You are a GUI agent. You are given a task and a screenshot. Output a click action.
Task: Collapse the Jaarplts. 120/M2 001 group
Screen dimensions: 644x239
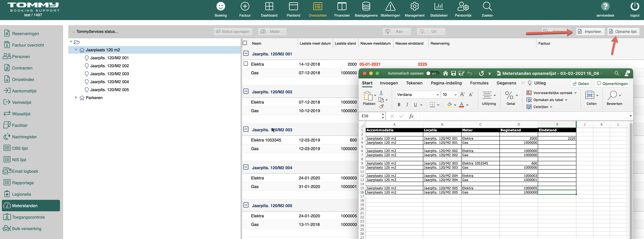[246, 53]
